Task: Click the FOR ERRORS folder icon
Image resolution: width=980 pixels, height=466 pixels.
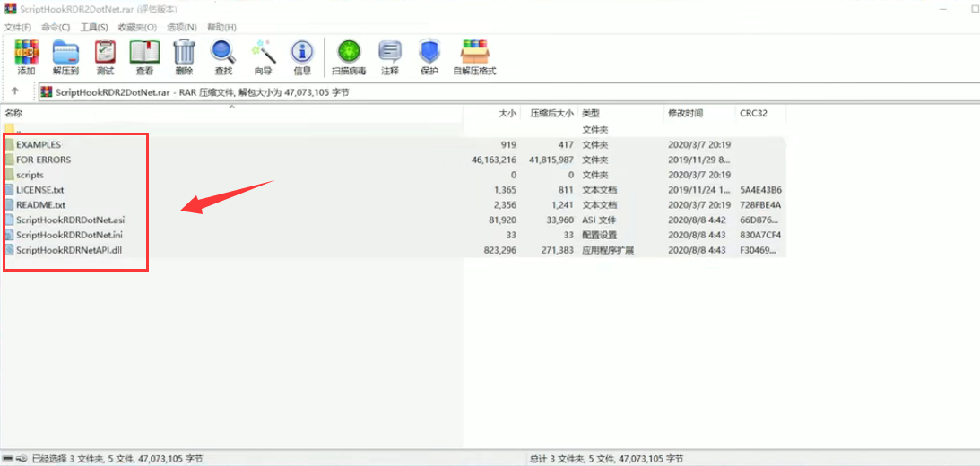Action: tap(9, 160)
